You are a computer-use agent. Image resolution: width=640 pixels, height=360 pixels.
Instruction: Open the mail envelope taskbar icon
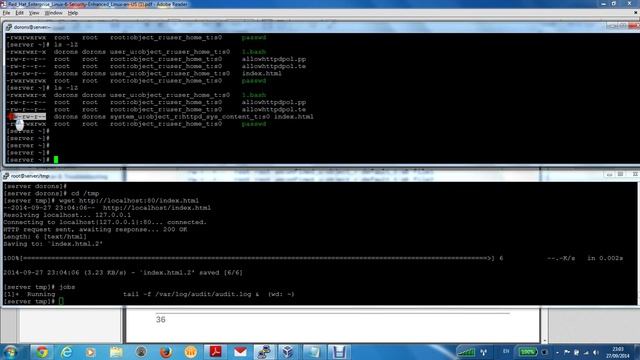[x=240, y=352]
